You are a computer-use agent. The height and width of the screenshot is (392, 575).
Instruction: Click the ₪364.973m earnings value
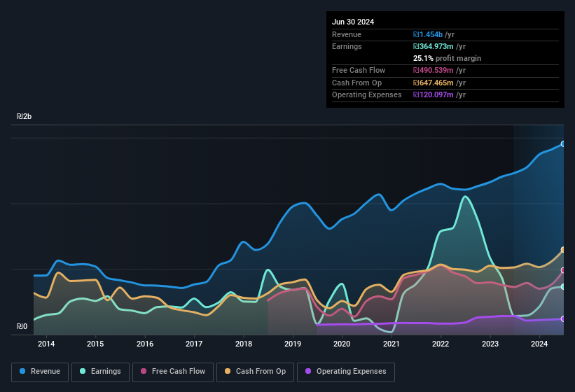[434, 46]
